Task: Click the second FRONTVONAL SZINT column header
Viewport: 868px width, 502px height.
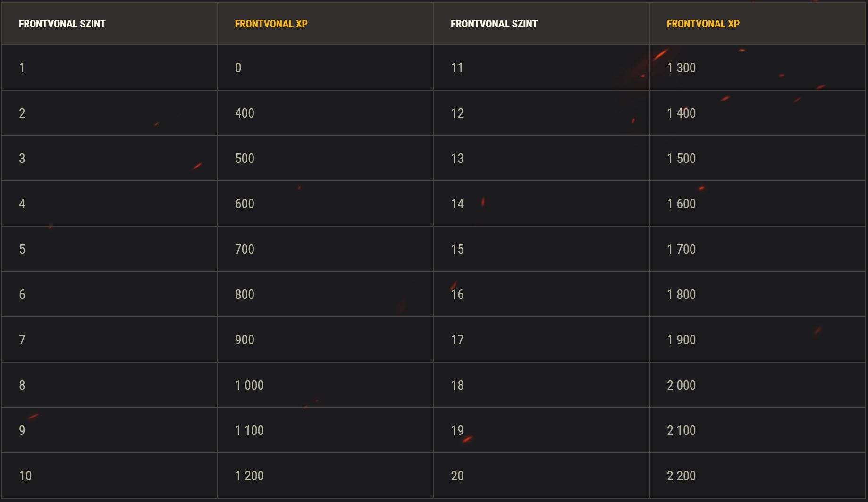Action: (541, 24)
